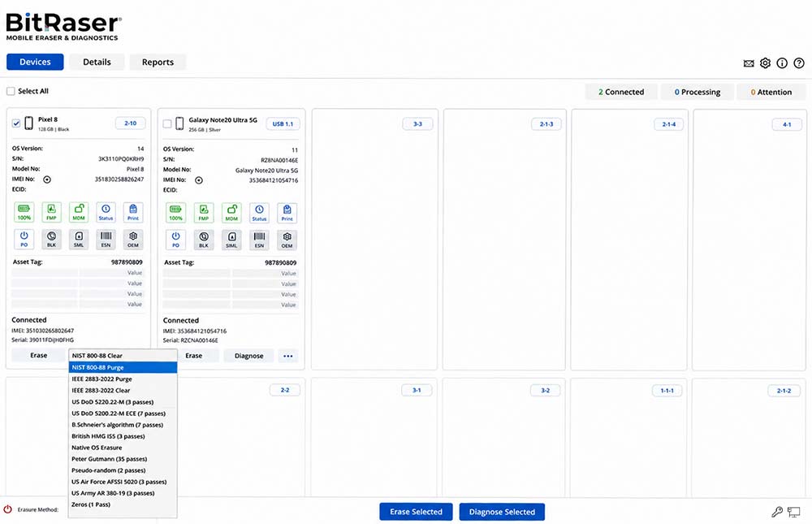Switch to the Devices tab
This screenshot has height=524, width=812.
pyautogui.click(x=35, y=62)
